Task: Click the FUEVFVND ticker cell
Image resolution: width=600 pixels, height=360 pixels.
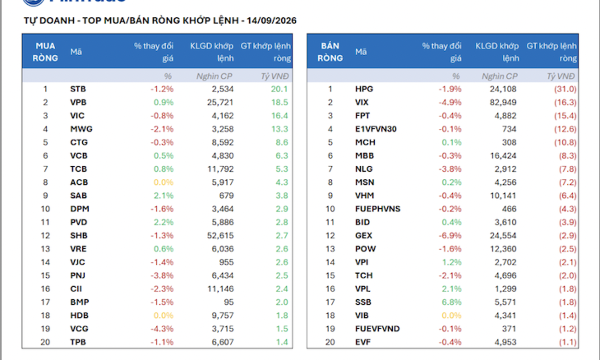Action: pyautogui.click(x=377, y=329)
